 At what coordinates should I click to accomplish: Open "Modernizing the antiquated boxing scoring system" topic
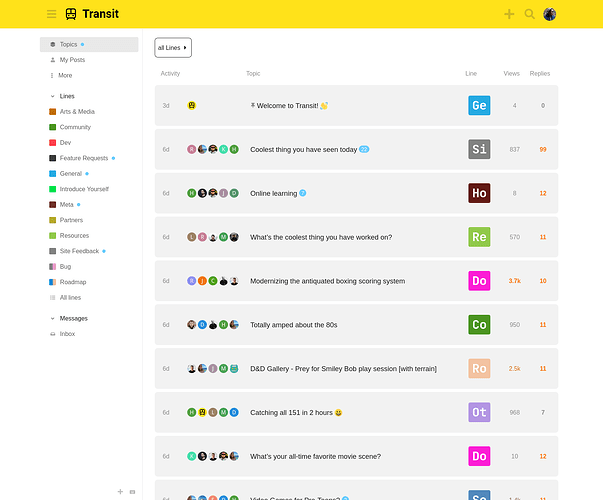327,281
